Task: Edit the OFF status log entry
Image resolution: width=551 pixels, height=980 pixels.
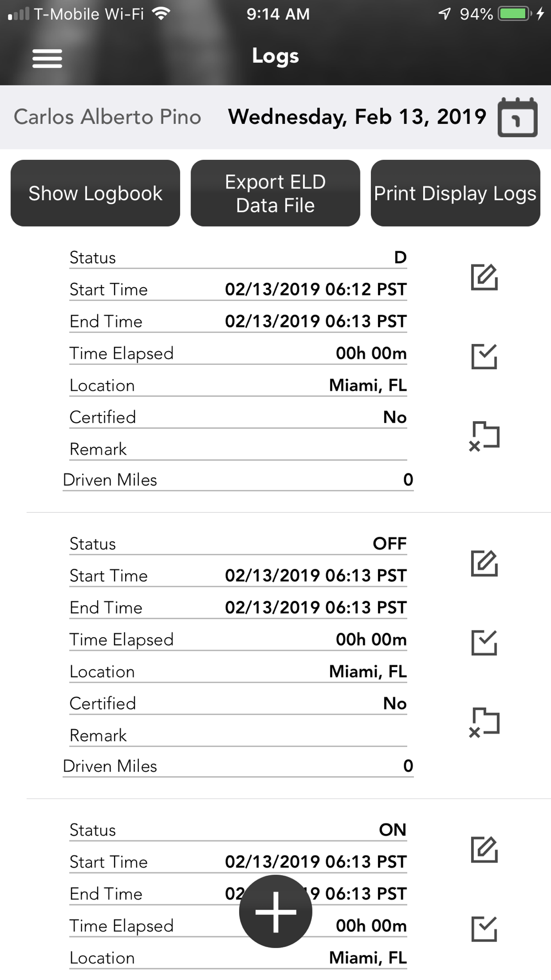Action: click(x=484, y=563)
